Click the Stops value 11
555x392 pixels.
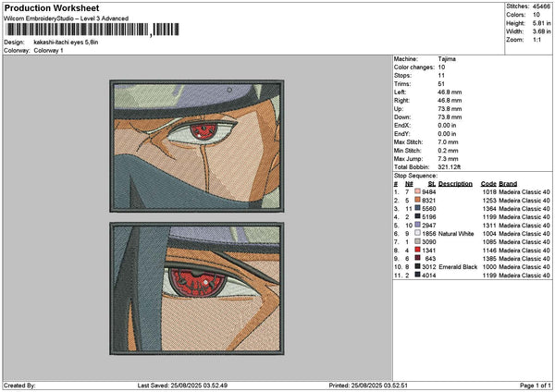pyautogui.click(x=441, y=76)
